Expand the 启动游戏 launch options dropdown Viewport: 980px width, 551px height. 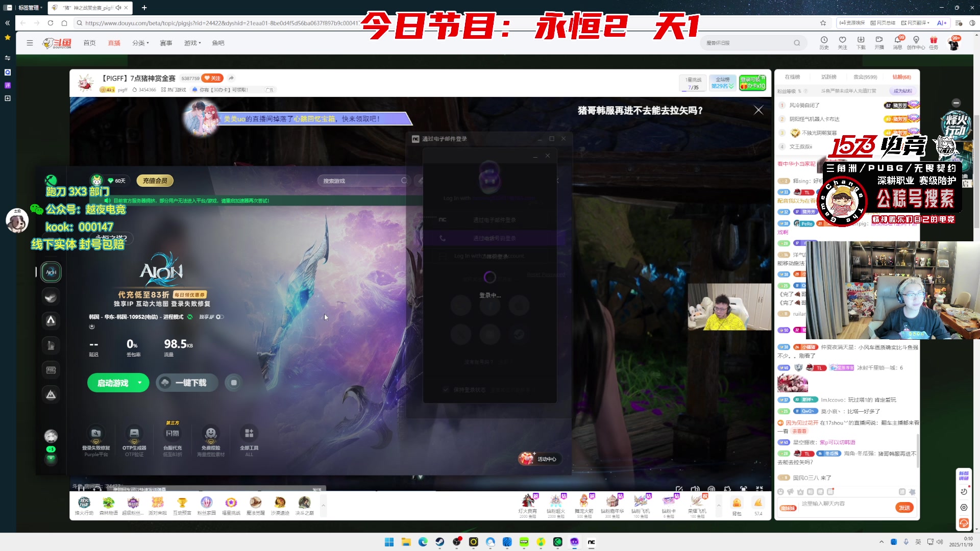pyautogui.click(x=139, y=383)
